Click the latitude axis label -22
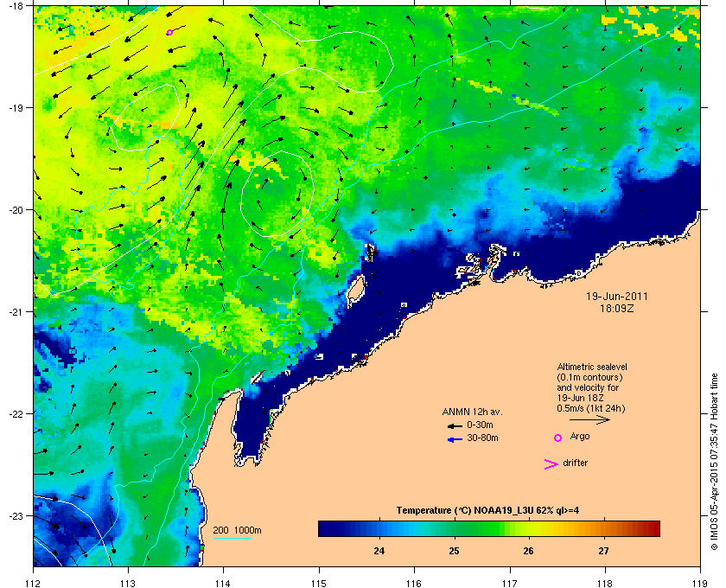The image size is (726, 588). [15, 414]
